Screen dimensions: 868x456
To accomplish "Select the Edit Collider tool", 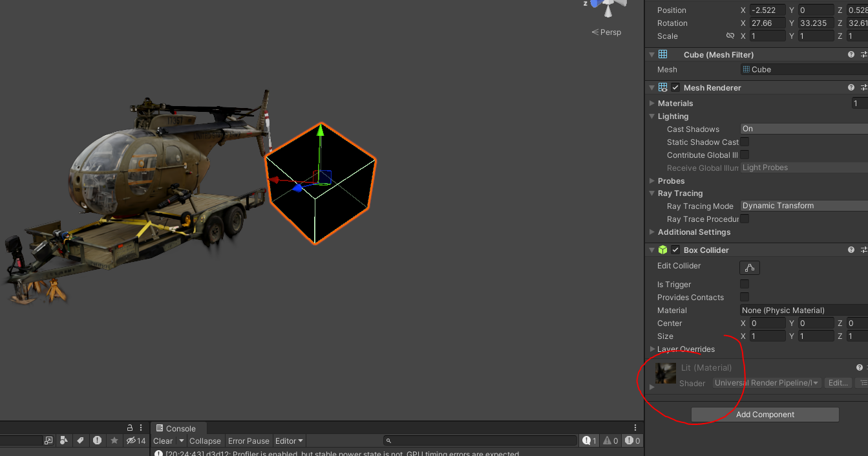I will (x=748, y=267).
